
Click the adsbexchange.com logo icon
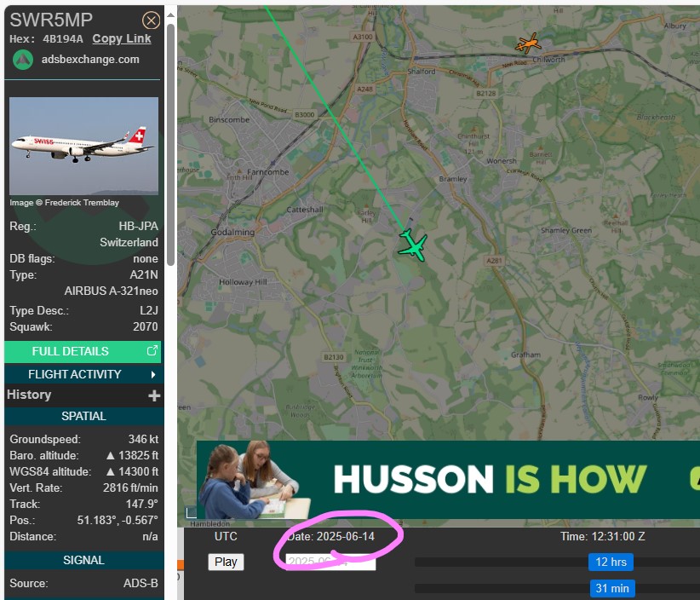(x=23, y=60)
